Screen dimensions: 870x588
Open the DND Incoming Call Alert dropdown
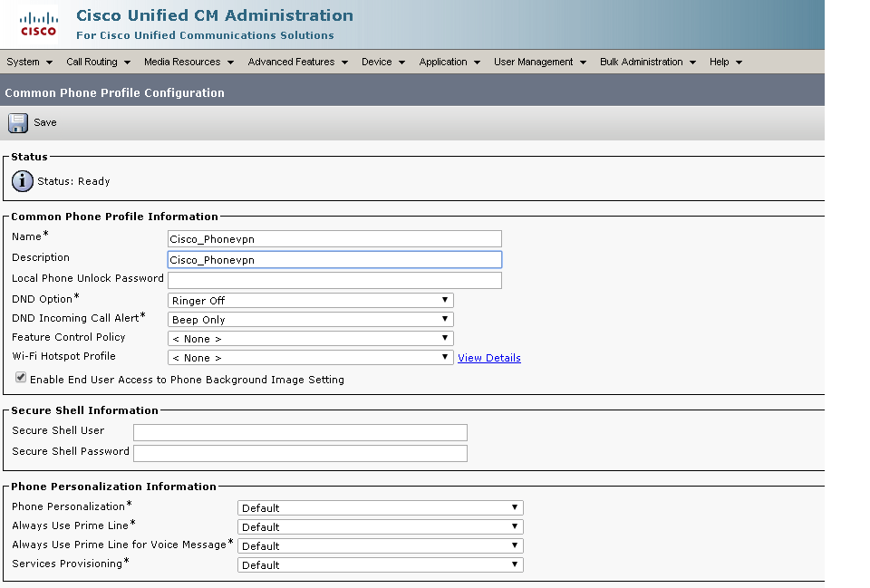pos(443,318)
